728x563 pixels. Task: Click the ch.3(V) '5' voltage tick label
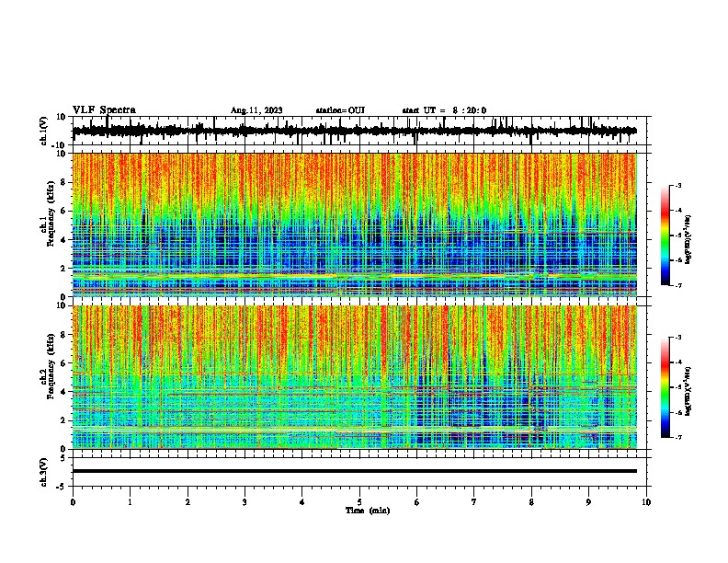coord(63,457)
